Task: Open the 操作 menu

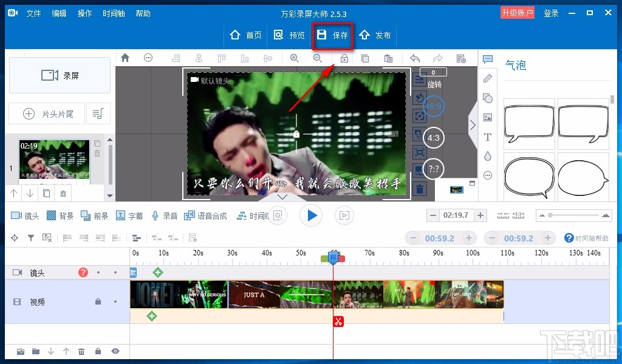Action: tap(84, 13)
